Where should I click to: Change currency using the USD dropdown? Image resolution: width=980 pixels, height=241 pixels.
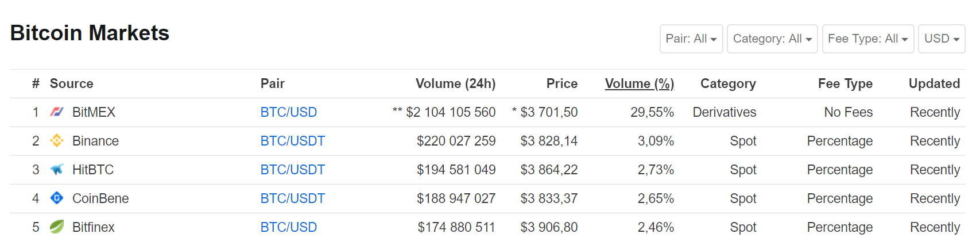click(942, 39)
